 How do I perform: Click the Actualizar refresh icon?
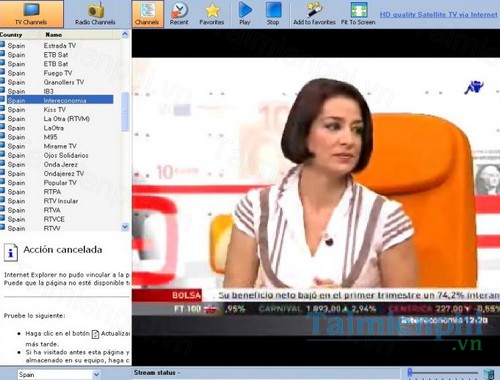[95, 334]
